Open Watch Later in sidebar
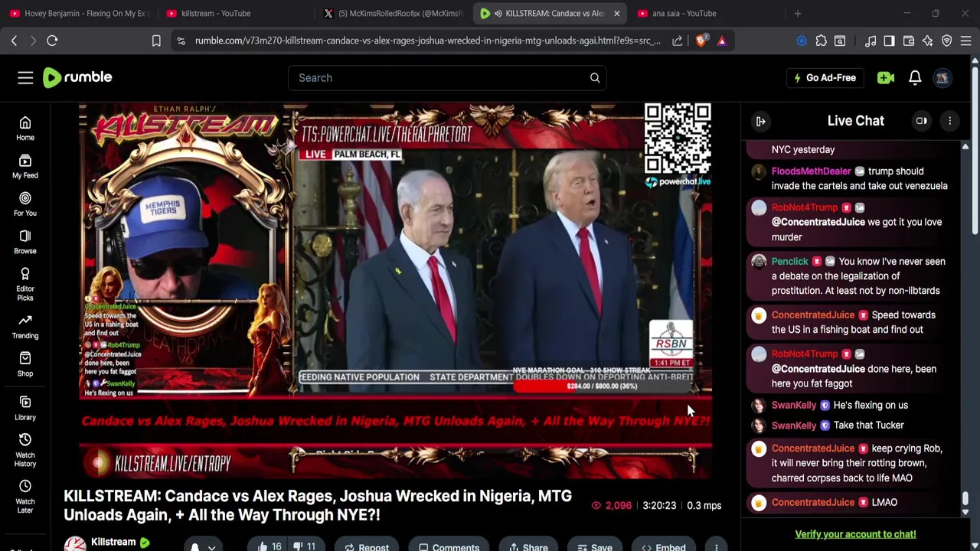 [25, 497]
